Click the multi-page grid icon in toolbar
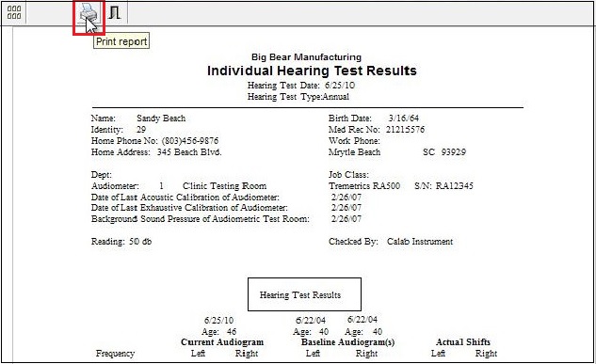 click(x=14, y=12)
